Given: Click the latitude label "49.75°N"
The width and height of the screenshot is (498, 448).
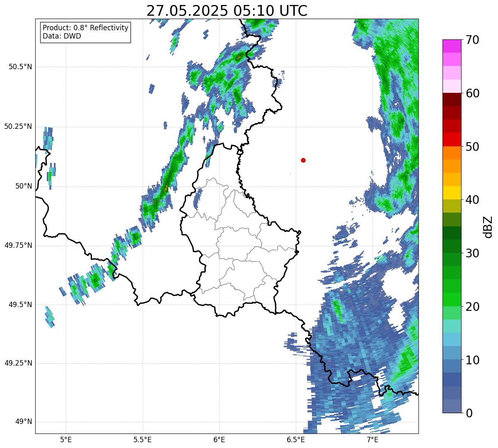Looking at the screenshot, I should tap(18, 245).
